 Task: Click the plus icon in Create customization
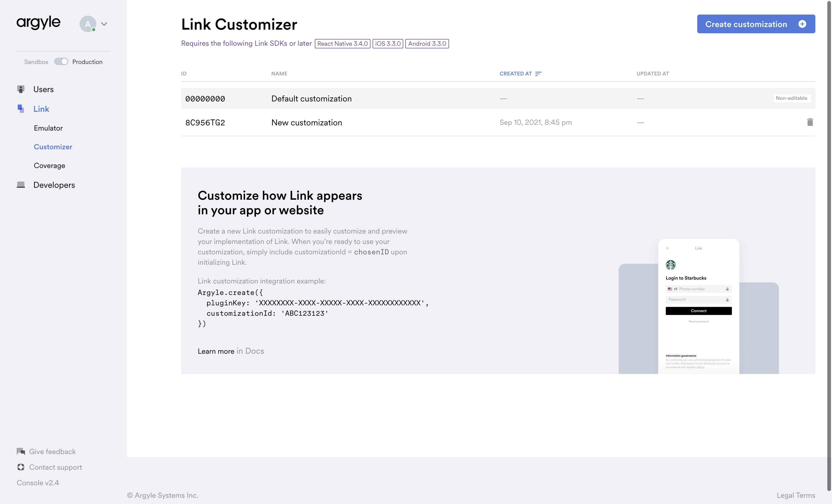pos(802,24)
